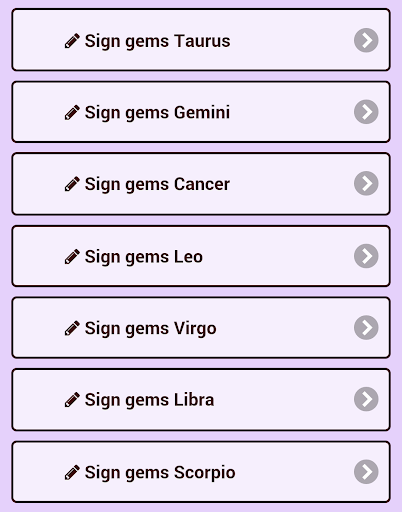Expand Cancer entry via its chevron arrow
402x512 pixels.
(366, 183)
